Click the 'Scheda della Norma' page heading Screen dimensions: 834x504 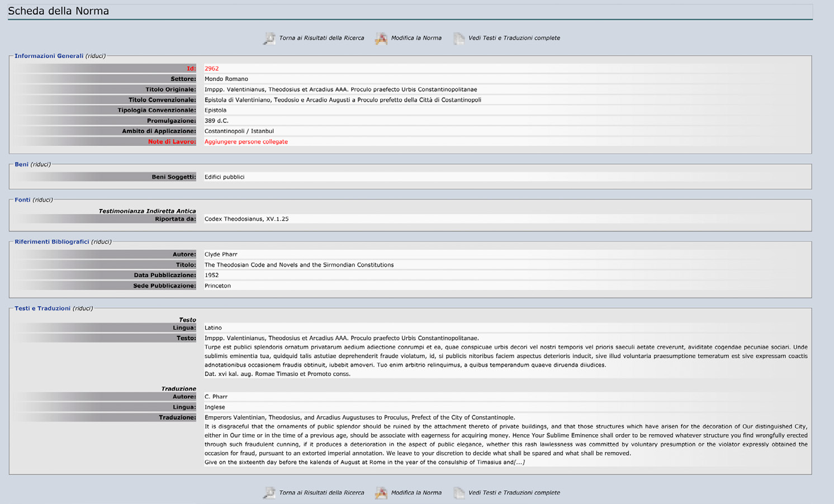(x=58, y=11)
